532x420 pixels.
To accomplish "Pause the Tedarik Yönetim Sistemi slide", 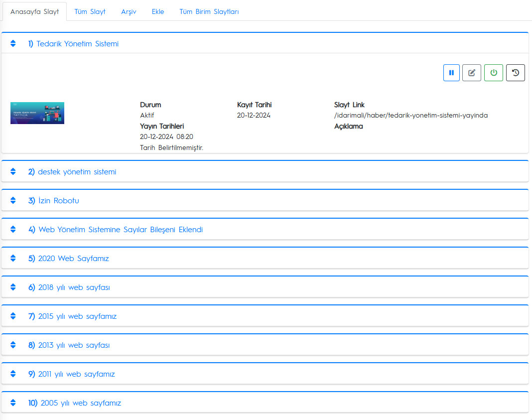I will (x=451, y=73).
